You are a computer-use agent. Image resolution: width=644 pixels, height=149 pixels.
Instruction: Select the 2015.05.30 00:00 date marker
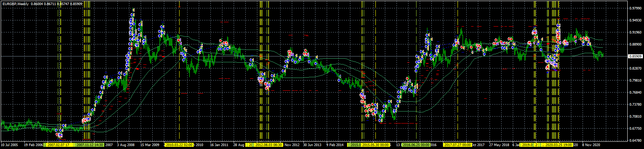point(375,145)
